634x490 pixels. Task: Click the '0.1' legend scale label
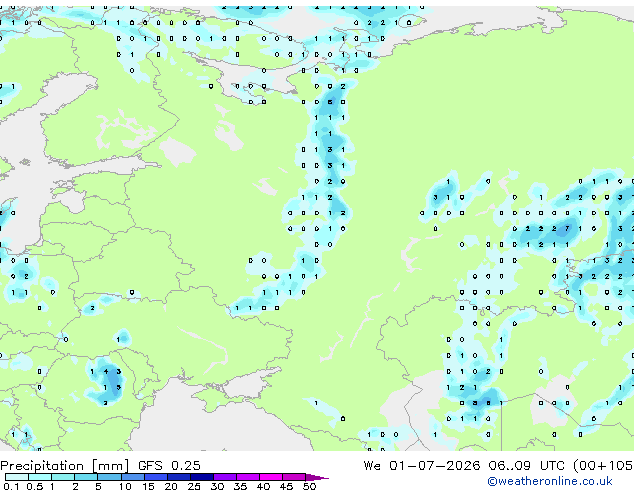coord(11,486)
